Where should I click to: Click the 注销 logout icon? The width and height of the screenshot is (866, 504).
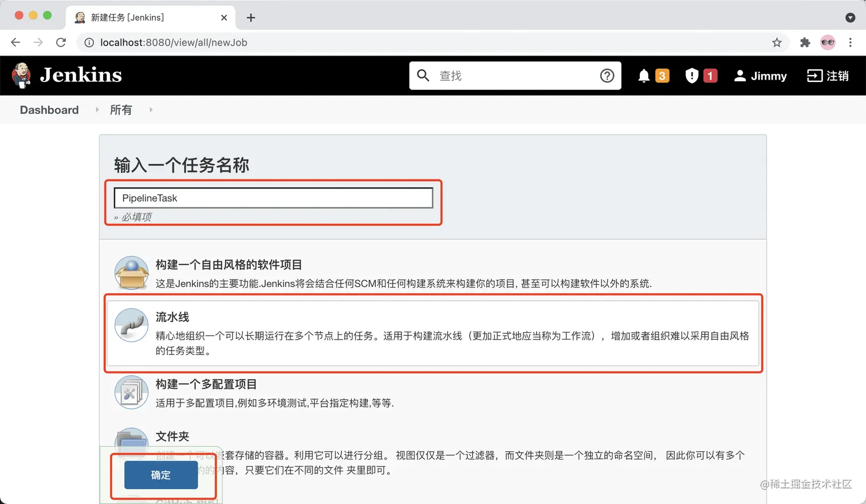point(814,76)
